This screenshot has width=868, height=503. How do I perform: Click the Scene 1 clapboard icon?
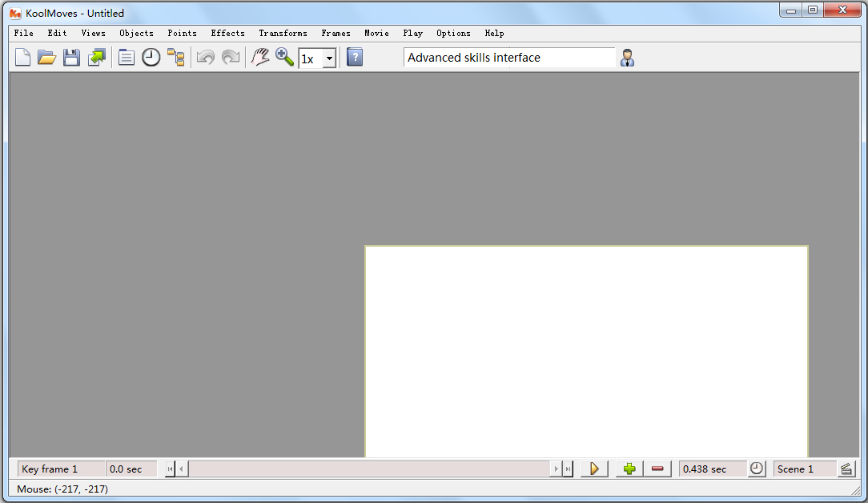(846, 469)
